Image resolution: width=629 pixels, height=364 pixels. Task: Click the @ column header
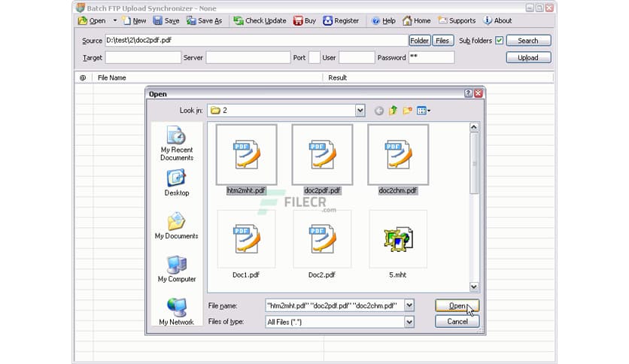[x=83, y=77]
